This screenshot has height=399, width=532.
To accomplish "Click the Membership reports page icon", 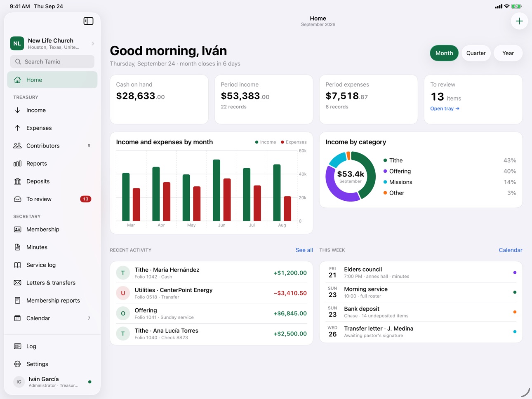I will pyautogui.click(x=17, y=300).
